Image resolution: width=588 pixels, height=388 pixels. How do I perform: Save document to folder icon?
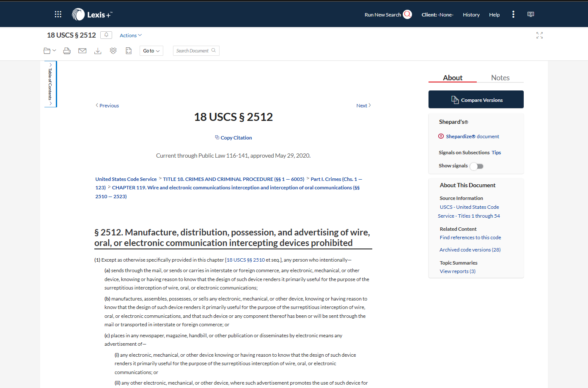click(x=47, y=51)
